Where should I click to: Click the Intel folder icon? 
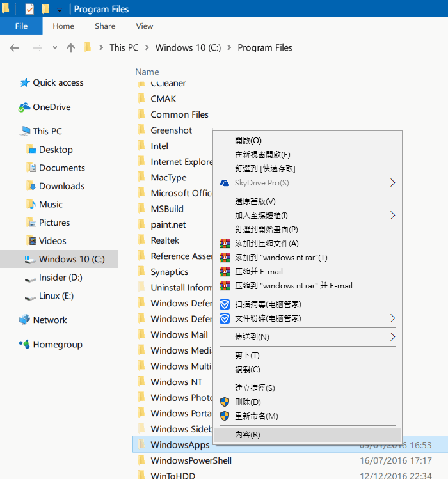[141, 146]
